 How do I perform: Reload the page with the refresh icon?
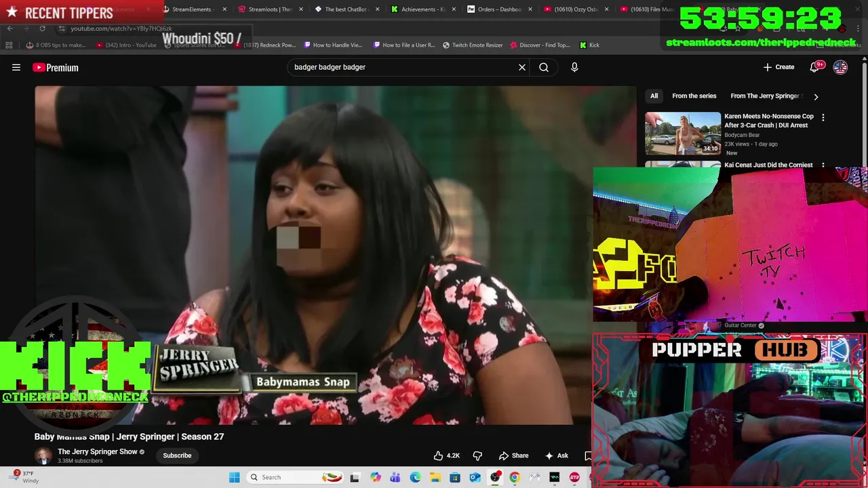[42, 28]
